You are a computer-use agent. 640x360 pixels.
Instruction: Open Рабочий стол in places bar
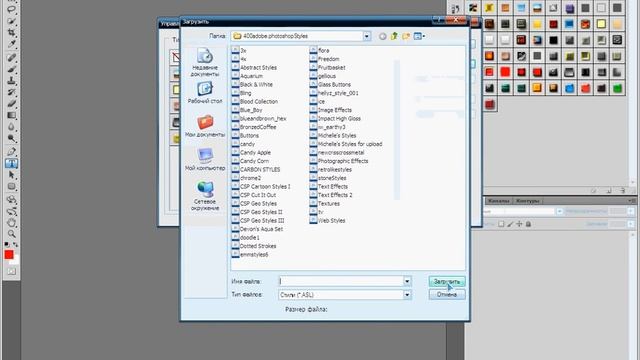coord(205,93)
